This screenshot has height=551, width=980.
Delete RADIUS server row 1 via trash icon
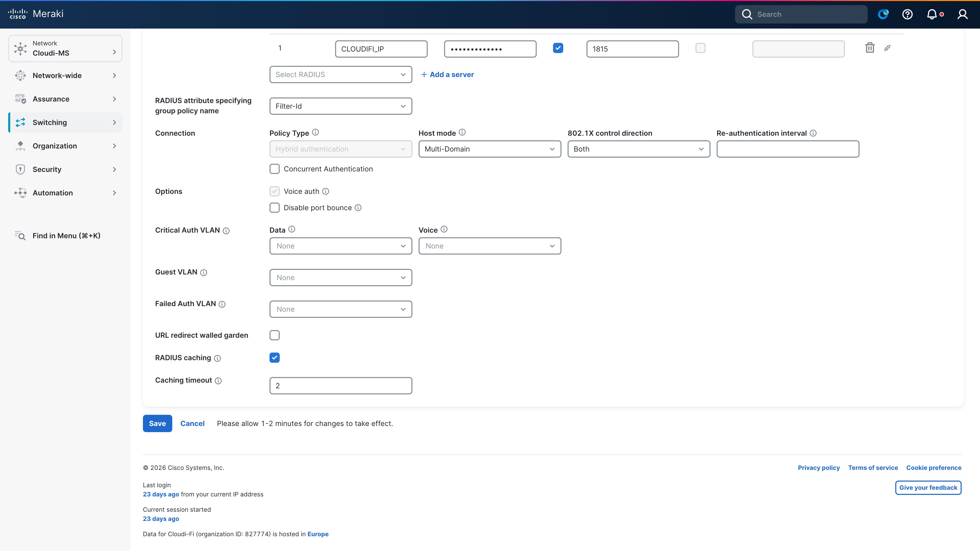[x=870, y=48]
